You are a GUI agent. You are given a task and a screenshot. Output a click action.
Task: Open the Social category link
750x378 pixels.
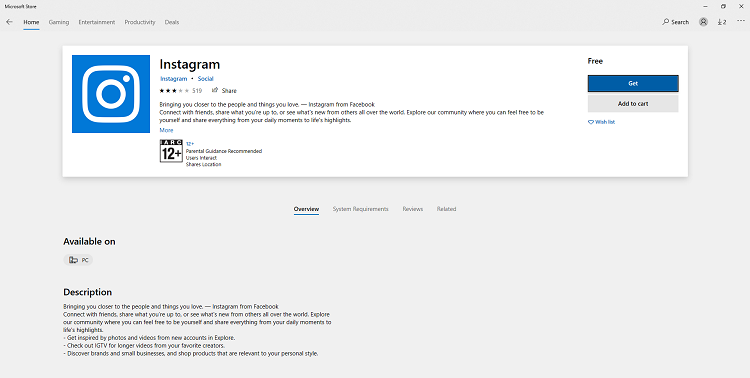pyautogui.click(x=206, y=78)
